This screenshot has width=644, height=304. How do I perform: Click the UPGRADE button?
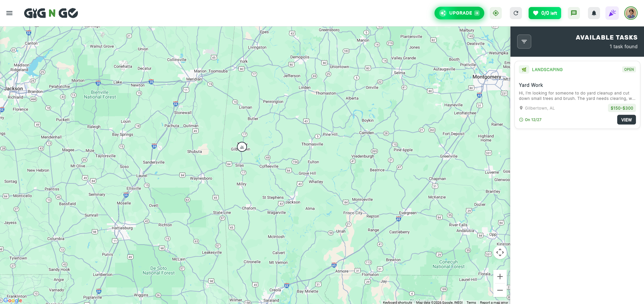click(459, 13)
